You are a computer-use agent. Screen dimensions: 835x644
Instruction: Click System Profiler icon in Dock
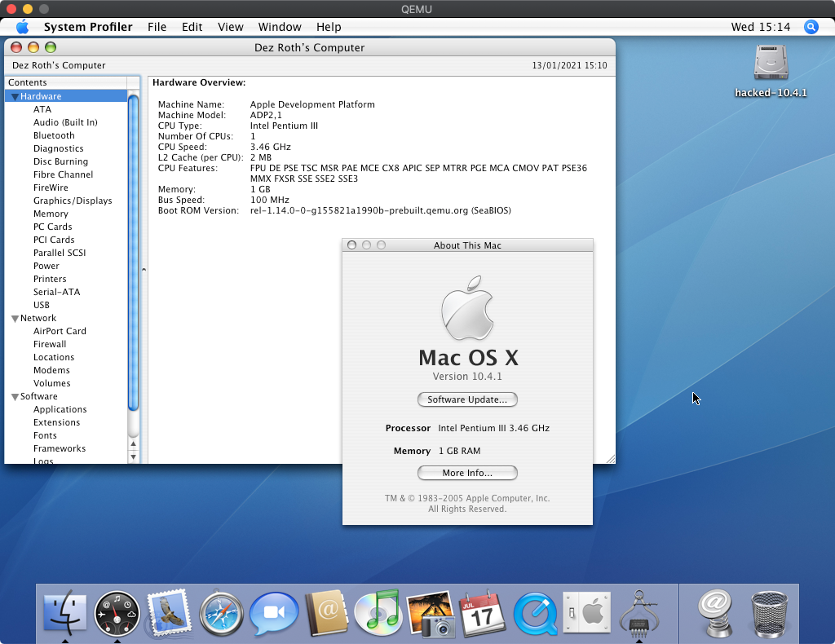click(x=639, y=612)
